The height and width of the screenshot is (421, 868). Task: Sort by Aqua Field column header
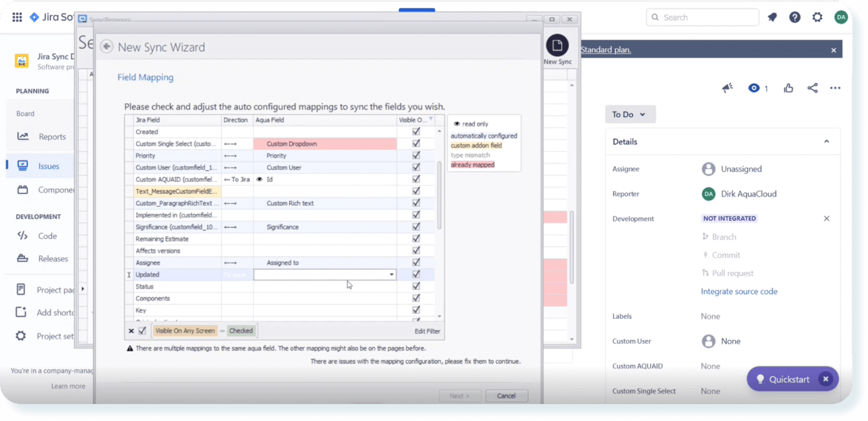click(x=325, y=120)
